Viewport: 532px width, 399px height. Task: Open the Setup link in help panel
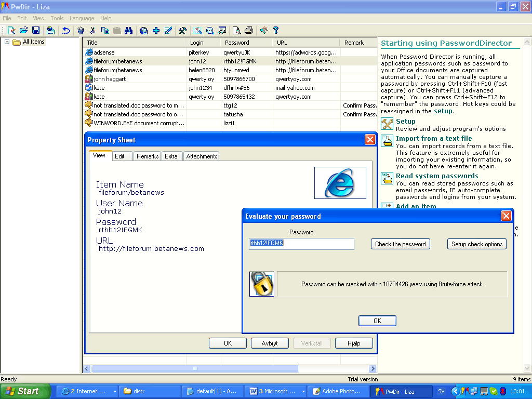coord(405,121)
